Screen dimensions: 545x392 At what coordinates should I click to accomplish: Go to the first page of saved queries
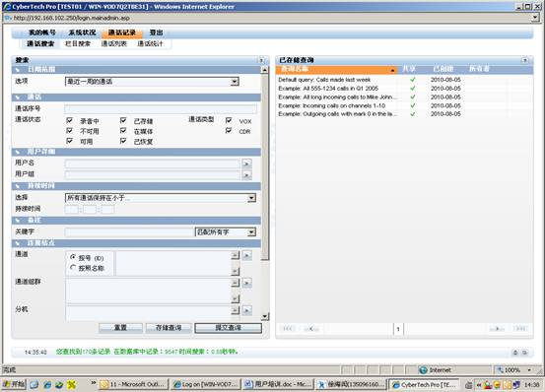288,328
